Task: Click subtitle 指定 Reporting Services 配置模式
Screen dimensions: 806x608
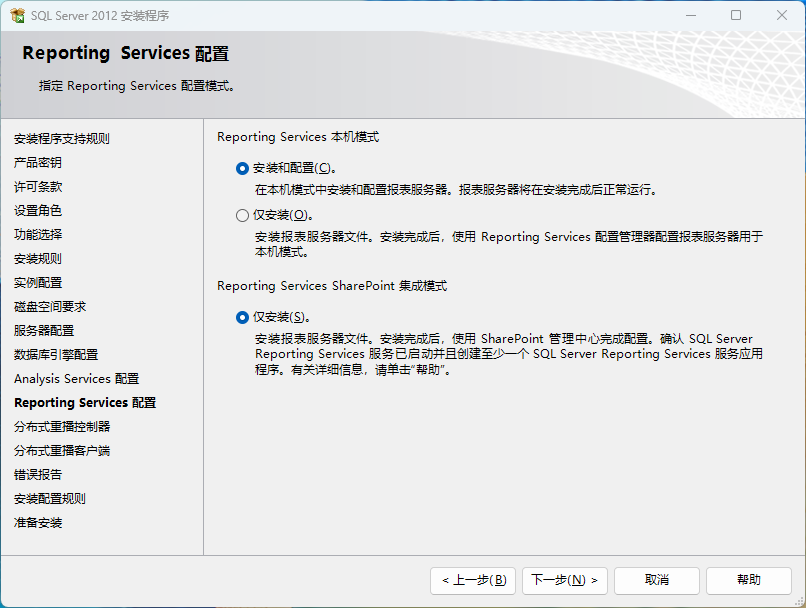Action: 136,86
